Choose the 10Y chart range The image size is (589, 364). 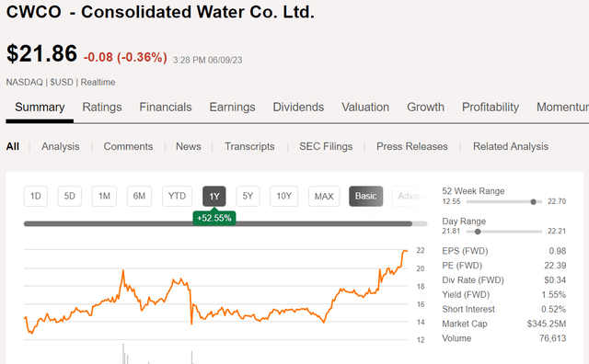coord(284,197)
